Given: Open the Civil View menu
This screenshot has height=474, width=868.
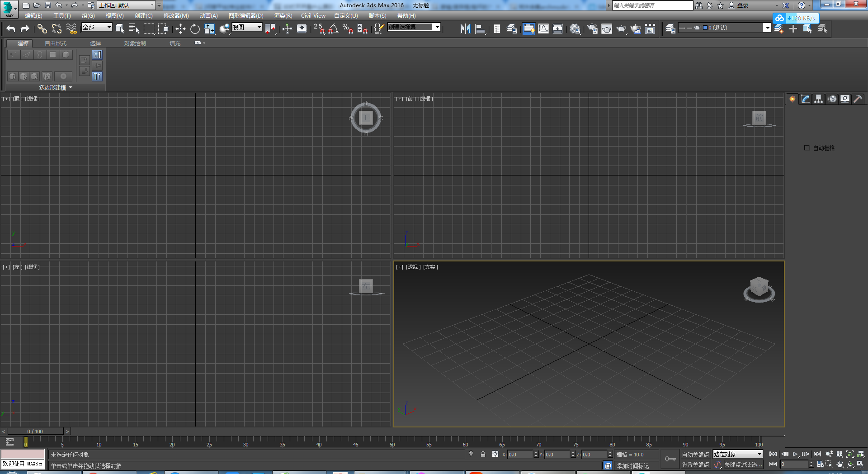Looking at the screenshot, I should (x=313, y=16).
